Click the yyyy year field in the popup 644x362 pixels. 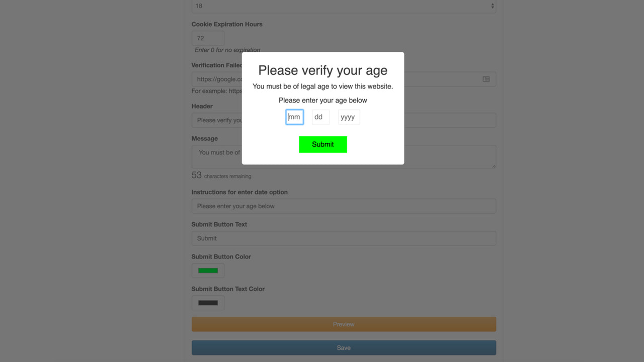click(x=349, y=117)
